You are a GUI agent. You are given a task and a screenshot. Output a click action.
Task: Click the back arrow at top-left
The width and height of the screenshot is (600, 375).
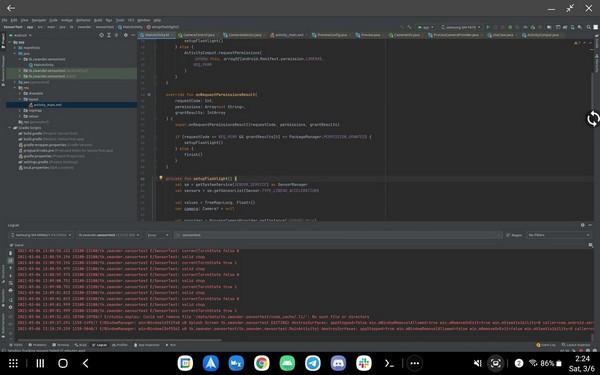pyautogui.click(x=11, y=8)
